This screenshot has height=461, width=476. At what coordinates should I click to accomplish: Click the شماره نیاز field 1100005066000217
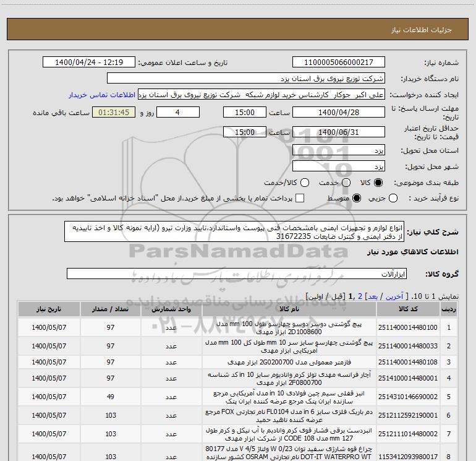pos(339,62)
